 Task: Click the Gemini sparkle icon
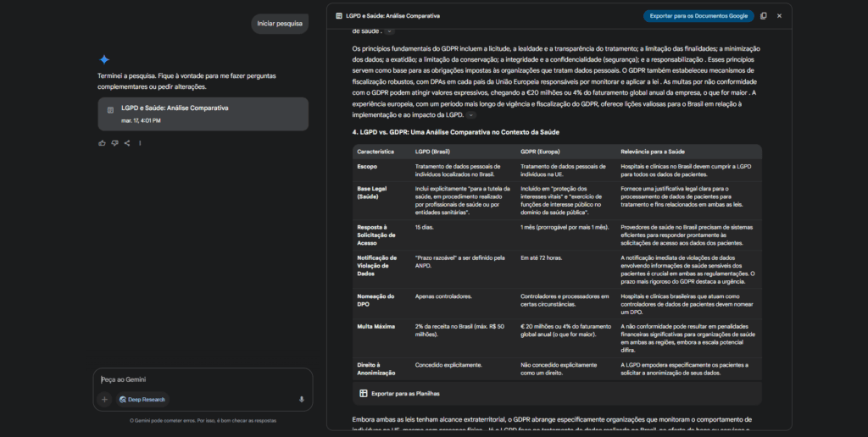coord(104,59)
